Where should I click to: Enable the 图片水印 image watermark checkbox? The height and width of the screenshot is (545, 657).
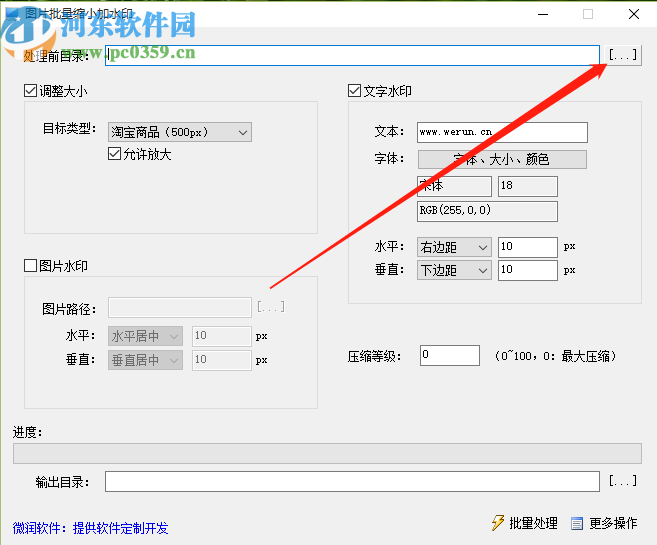30,266
